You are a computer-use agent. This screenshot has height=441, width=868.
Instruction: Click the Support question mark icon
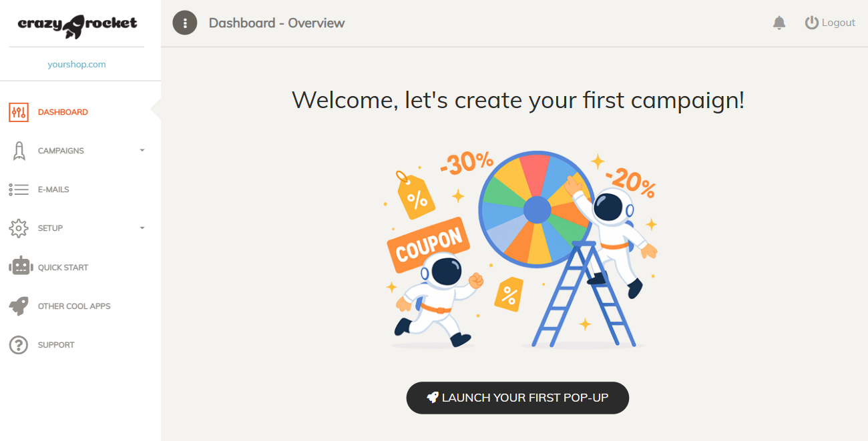[19, 345]
